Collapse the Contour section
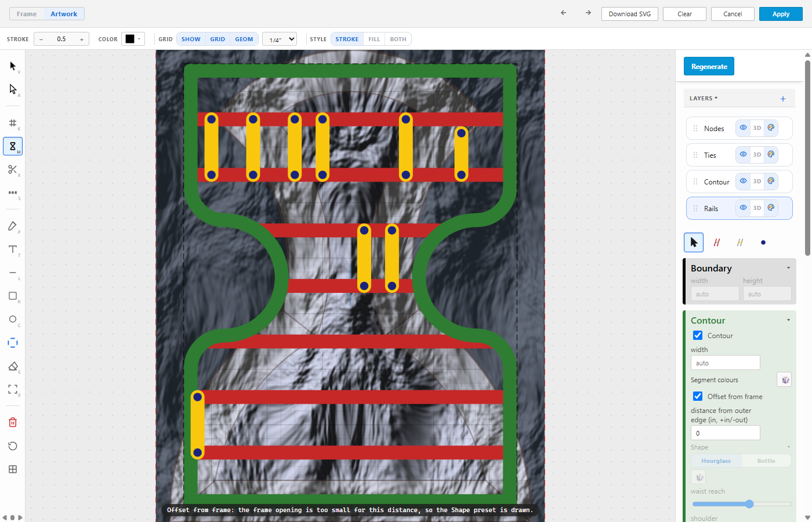The width and height of the screenshot is (812, 522). tap(788, 320)
